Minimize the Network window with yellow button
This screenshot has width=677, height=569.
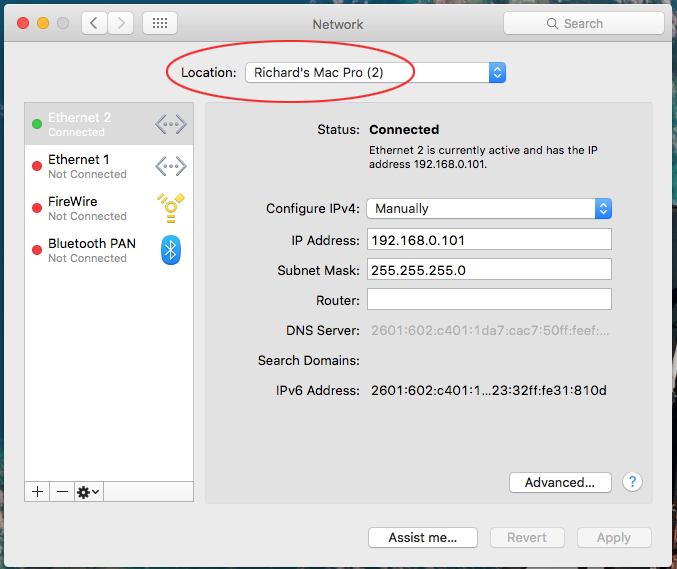tap(43, 23)
